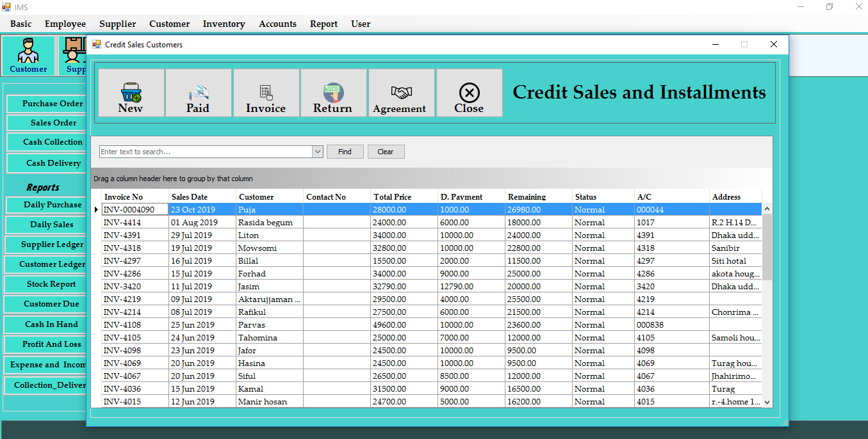This screenshot has height=439, width=868.
Task: Open the Invoice icon
Action: [266, 93]
